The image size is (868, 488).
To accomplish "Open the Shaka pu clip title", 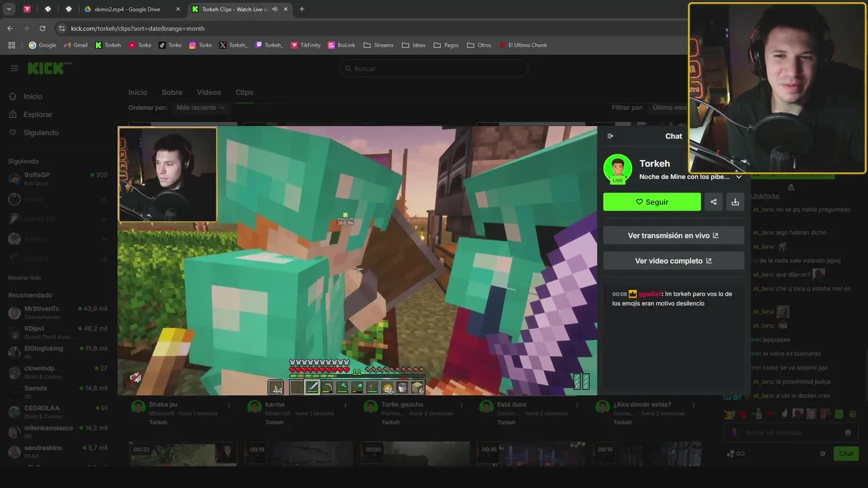I will pyautogui.click(x=163, y=405).
